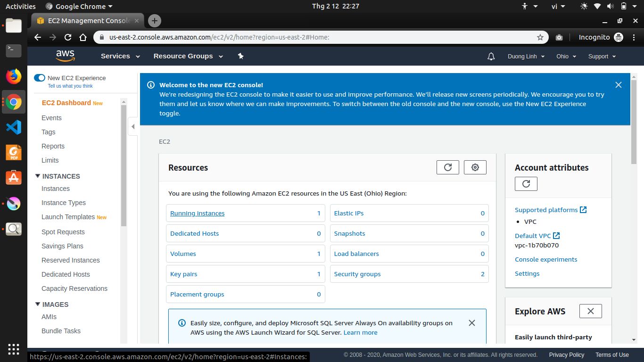Open the notifications bell
This screenshot has height=362, width=644.
(491, 57)
